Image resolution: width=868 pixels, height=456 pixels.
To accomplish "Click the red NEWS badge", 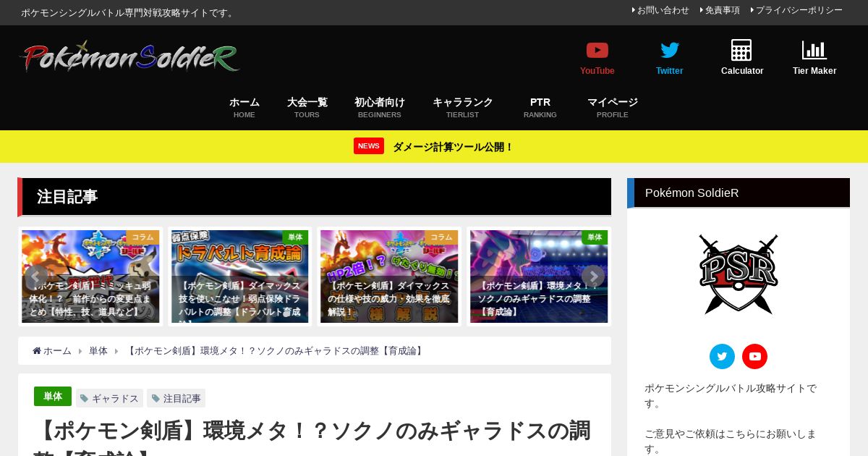I will [x=369, y=146].
